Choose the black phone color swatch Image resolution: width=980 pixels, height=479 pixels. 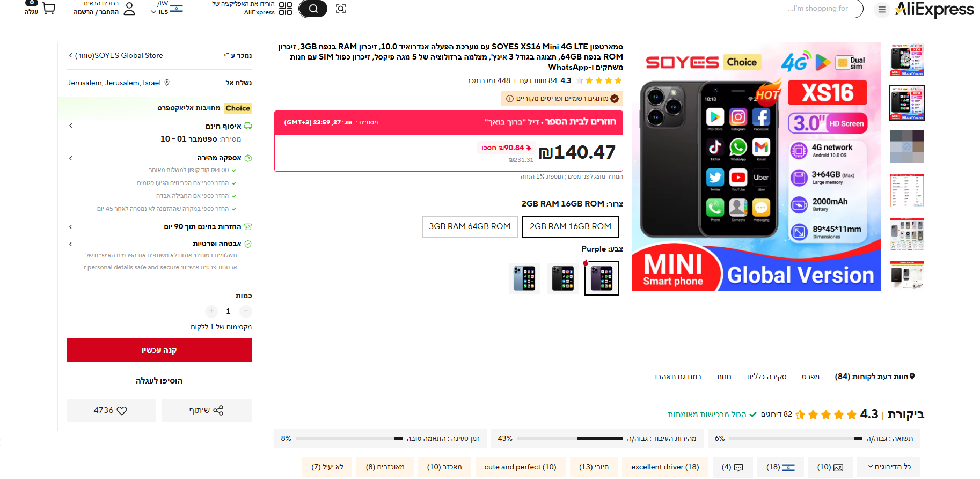pos(563,278)
